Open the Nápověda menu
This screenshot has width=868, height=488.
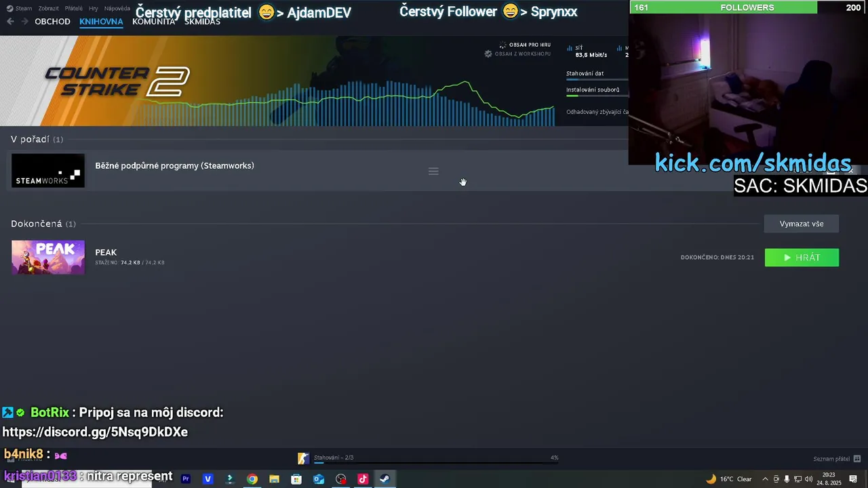[x=117, y=9]
